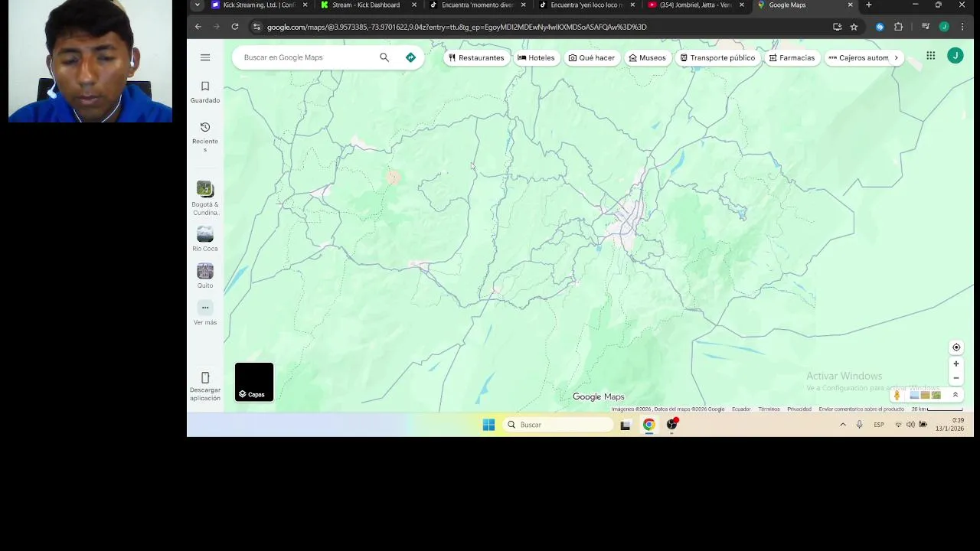Open the map imagery thumbnails strip

pos(925,395)
